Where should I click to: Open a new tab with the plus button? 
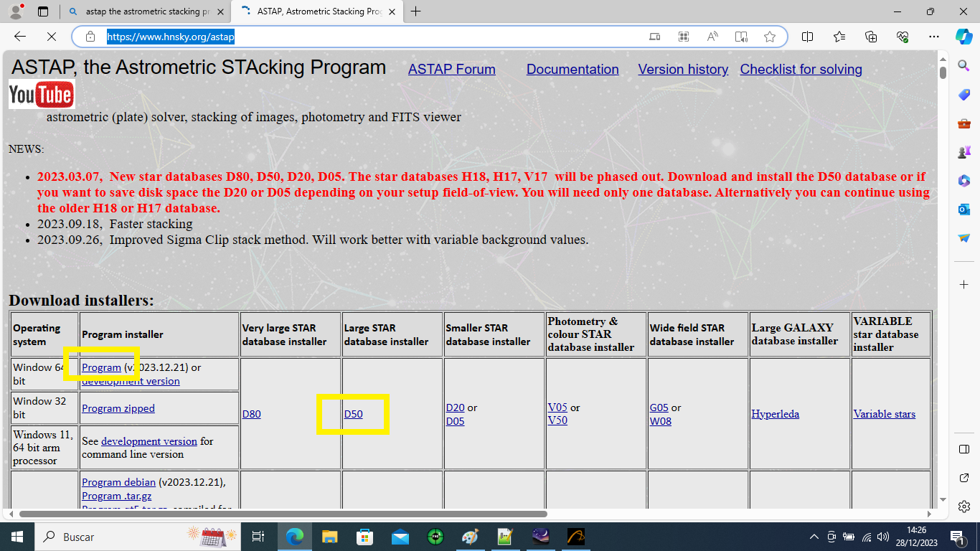coord(415,11)
